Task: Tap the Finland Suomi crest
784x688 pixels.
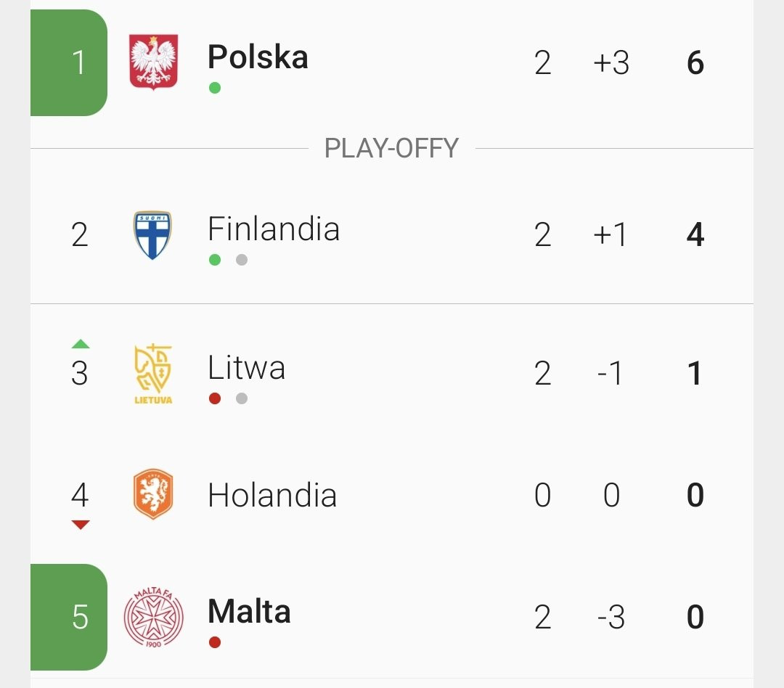Action: pos(153,235)
